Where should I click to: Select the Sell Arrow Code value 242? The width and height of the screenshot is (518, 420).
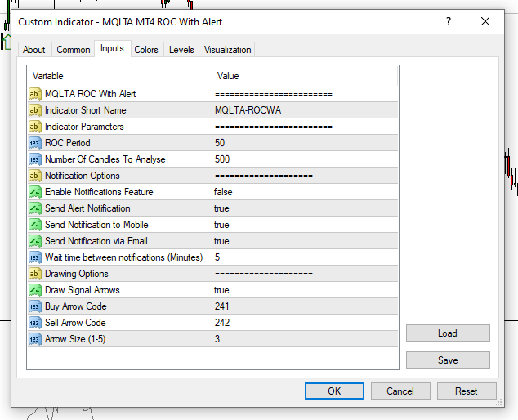[x=222, y=323]
